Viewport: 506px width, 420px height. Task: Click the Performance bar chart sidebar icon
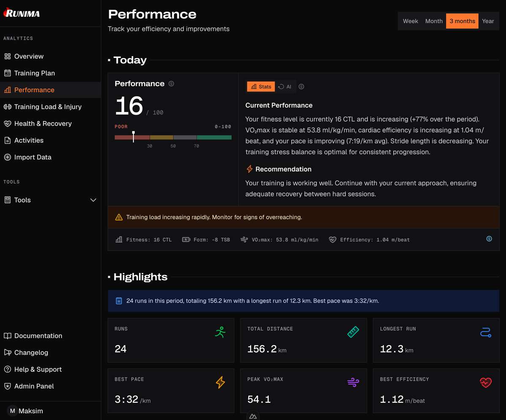8,90
